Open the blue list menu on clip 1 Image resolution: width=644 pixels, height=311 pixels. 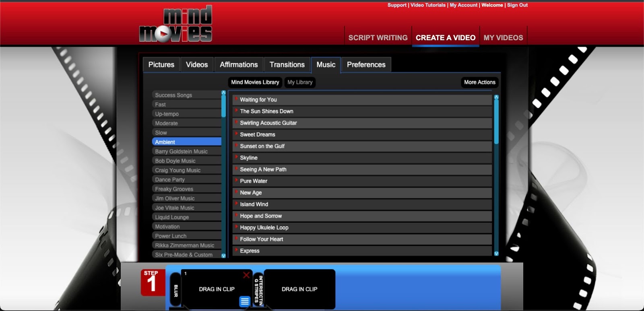(x=245, y=301)
